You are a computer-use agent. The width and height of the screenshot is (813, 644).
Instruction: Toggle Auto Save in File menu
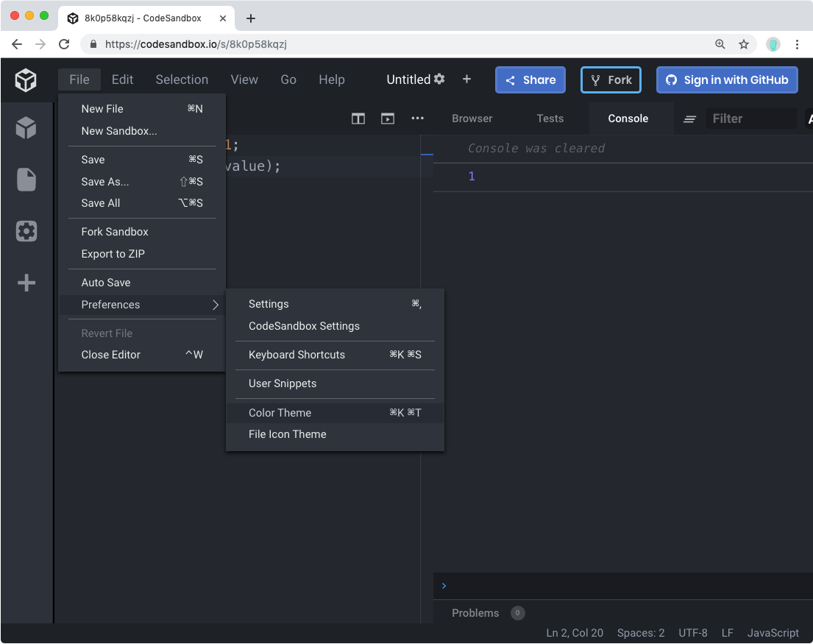(x=142, y=283)
